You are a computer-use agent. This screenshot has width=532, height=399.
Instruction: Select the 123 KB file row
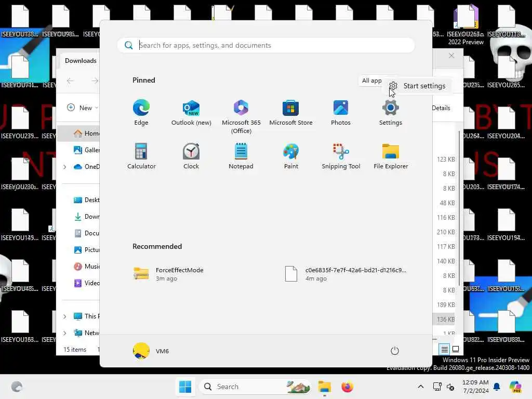445,159
